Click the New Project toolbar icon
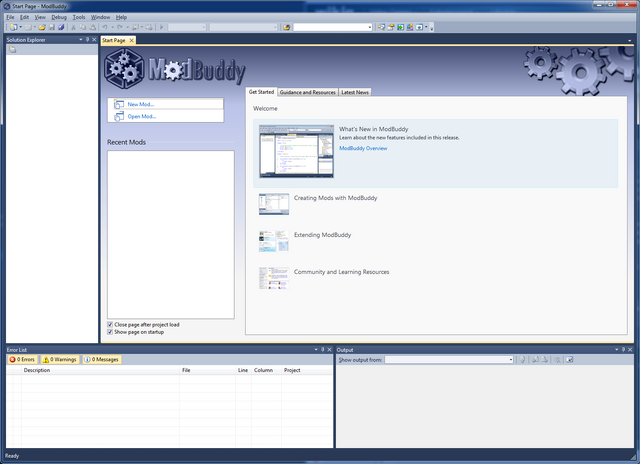Image resolution: width=640 pixels, height=464 pixels. pyautogui.click(x=13, y=27)
